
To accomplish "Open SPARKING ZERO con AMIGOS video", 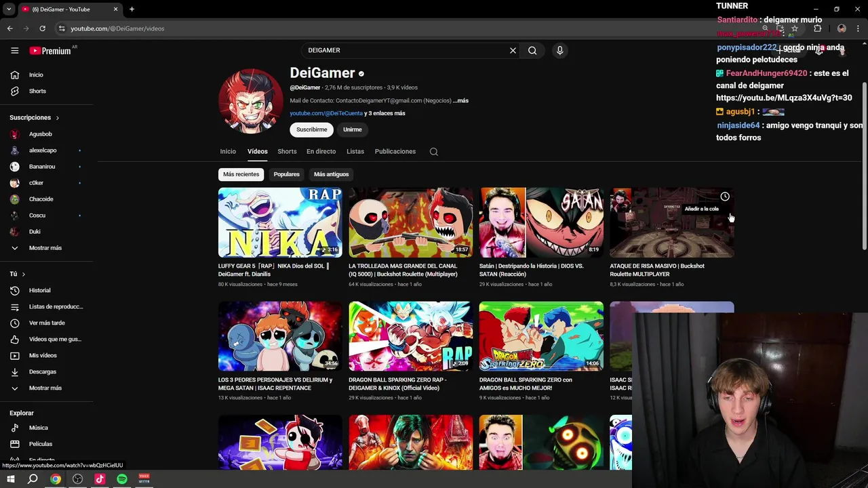I will (541, 336).
